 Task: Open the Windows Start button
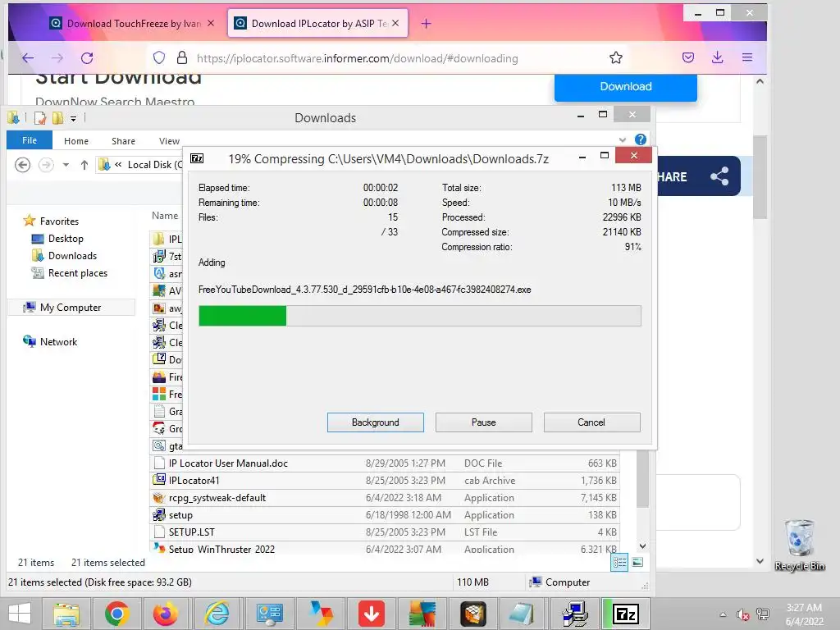click(x=20, y=614)
